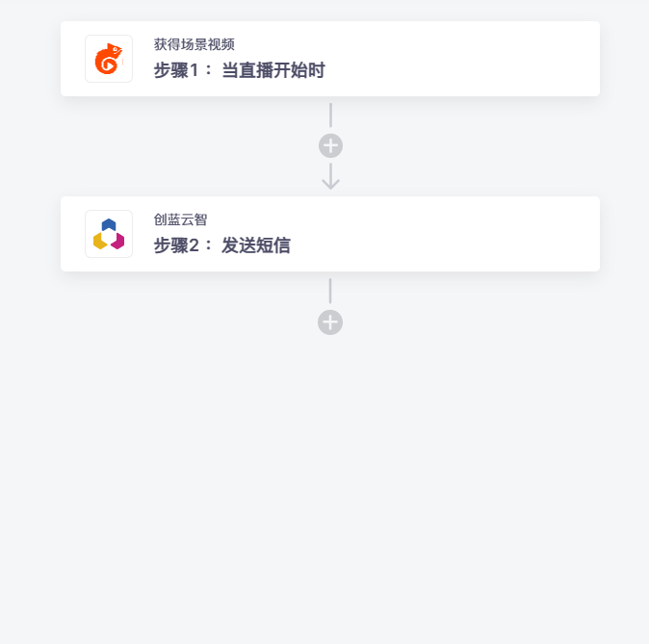Click blank left edge of step 2 card
This screenshot has height=644, width=649.
point(71,234)
